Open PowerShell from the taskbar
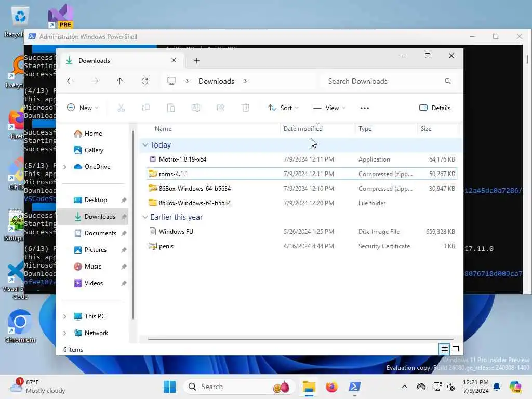Image resolution: width=532 pixels, height=399 pixels. click(x=354, y=387)
